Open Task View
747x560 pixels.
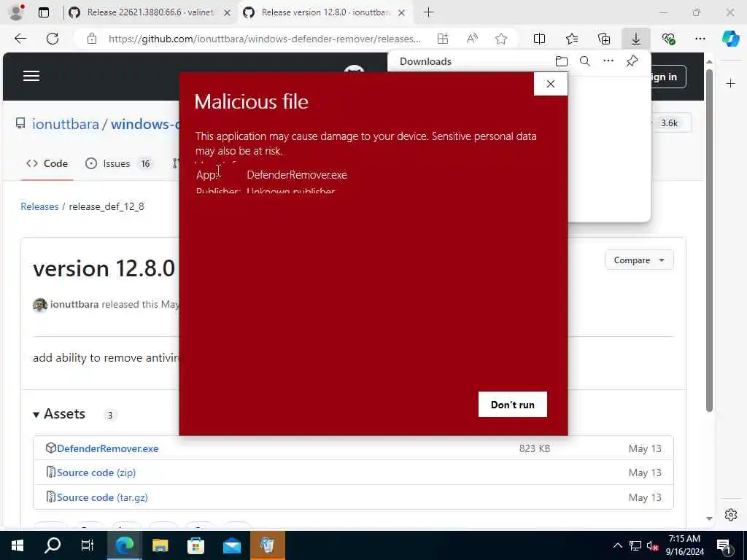(x=88, y=545)
